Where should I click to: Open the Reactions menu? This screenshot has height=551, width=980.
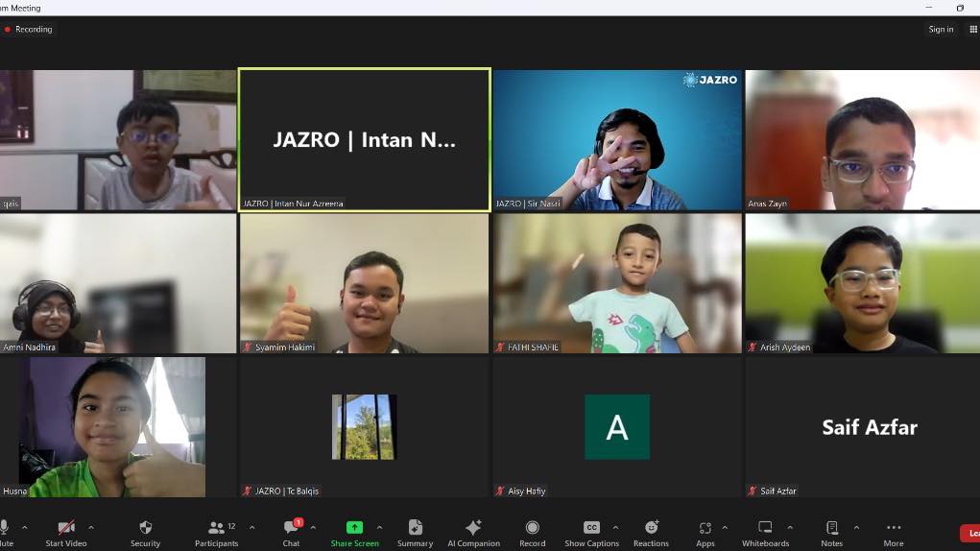point(651,533)
